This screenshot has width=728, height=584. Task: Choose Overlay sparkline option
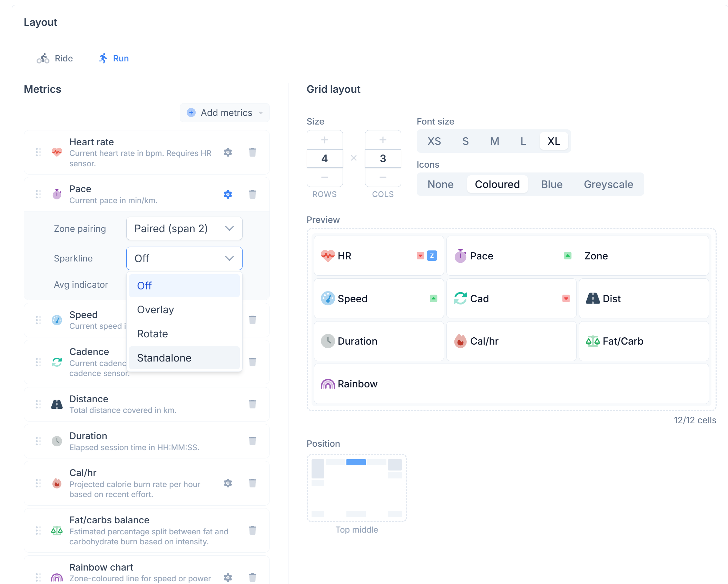tap(184, 310)
